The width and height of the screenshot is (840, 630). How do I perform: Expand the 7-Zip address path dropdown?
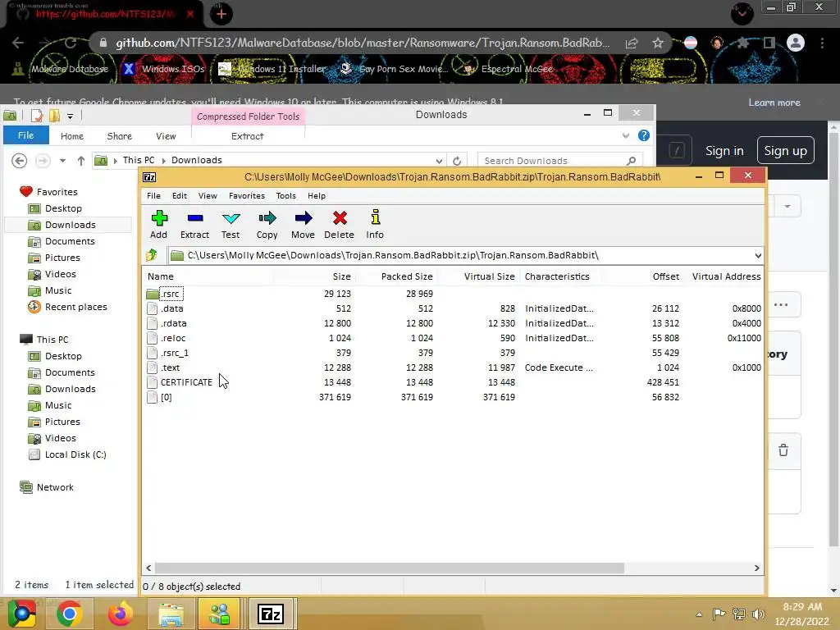coord(758,256)
